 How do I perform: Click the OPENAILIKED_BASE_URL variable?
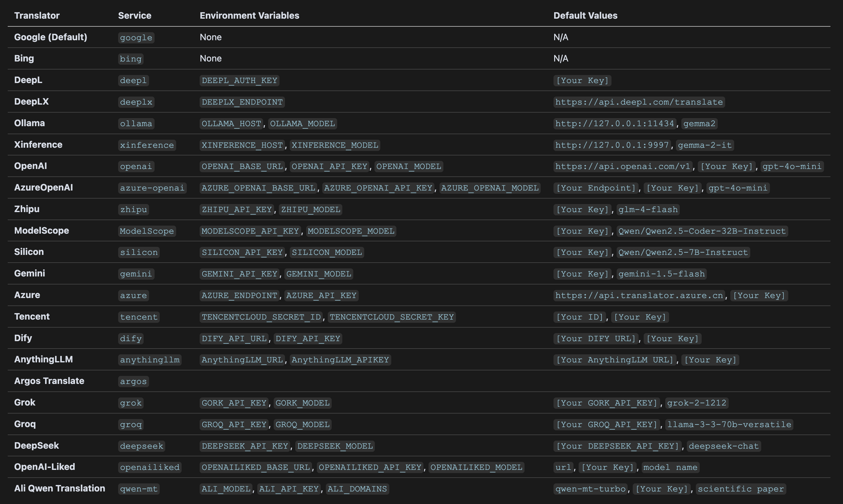pyautogui.click(x=256, y=467)
